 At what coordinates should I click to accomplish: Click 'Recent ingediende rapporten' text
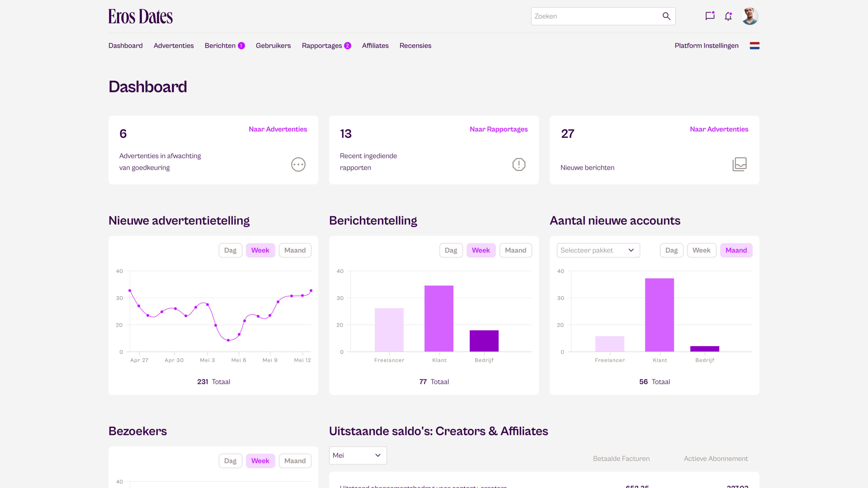(369, 162)
